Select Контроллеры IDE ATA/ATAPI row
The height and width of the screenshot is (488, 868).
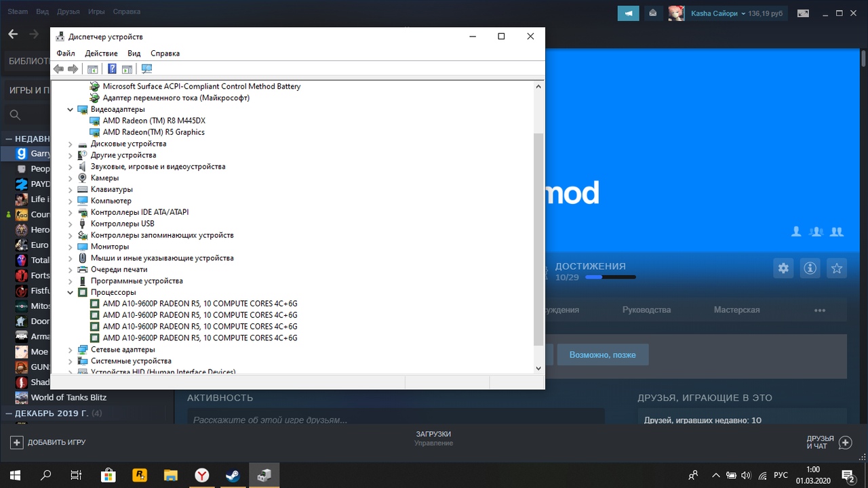coord(140,212)
